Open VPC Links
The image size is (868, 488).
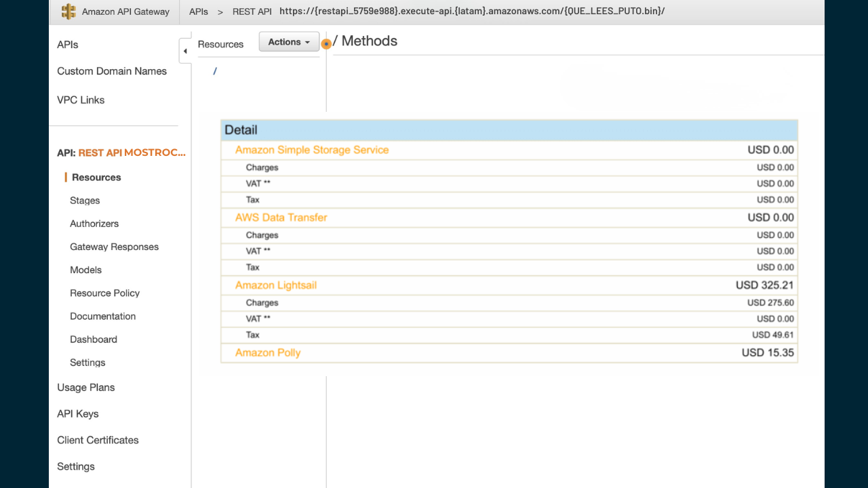coord(81,100)
